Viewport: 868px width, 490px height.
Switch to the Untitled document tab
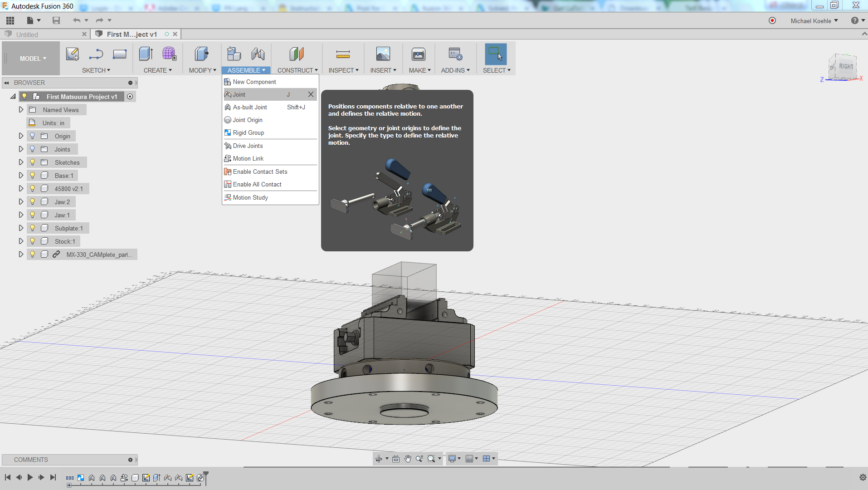pyautogui.click(x=27, y=34)
